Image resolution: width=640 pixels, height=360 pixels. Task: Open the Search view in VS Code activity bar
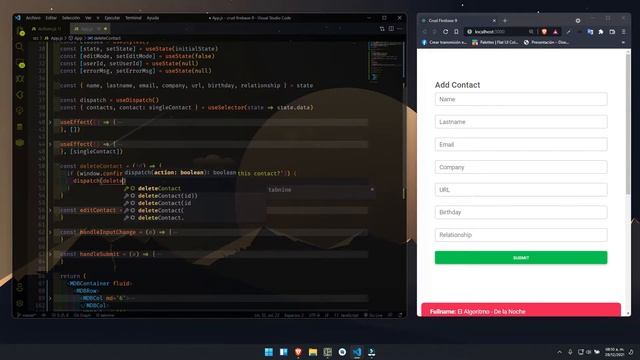(x=20, y=47)
